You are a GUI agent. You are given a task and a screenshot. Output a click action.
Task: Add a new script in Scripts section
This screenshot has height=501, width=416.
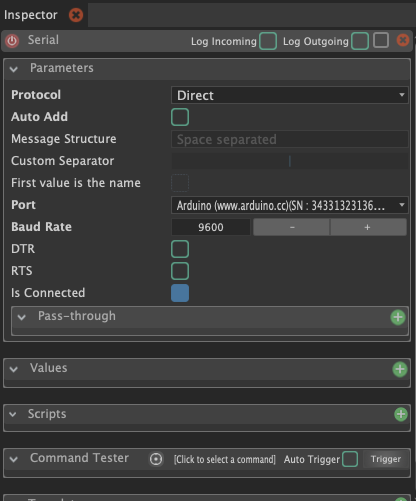401,414
